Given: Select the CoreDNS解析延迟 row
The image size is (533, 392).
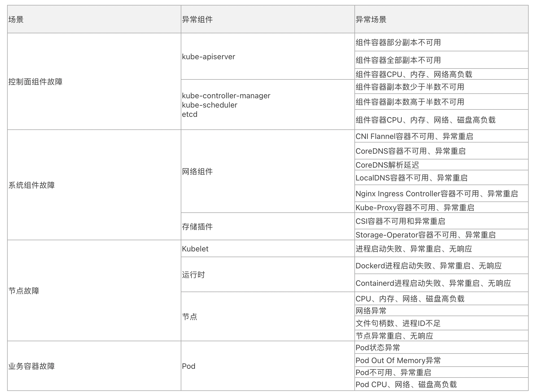Looking at the screenshot, I should (x=387, y=165).
